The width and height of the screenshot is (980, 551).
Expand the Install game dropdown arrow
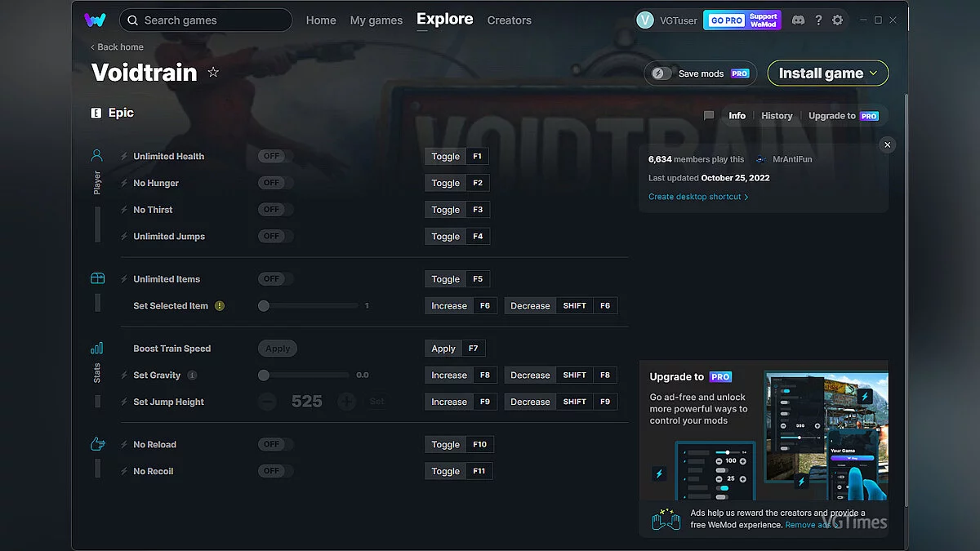pyautogui.click(x=874, y=73)
